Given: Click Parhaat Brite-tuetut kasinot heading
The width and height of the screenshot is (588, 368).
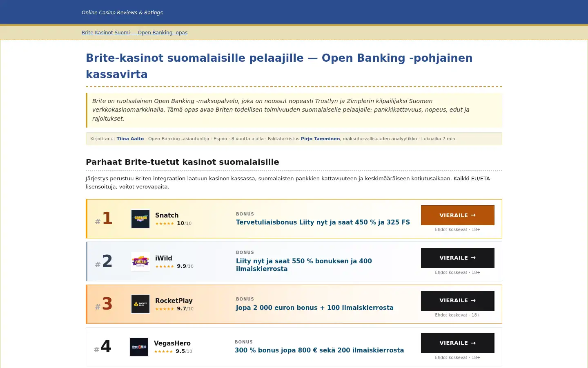Looking at the screenshot, I should pyautogui.click(x=183, y=162).
